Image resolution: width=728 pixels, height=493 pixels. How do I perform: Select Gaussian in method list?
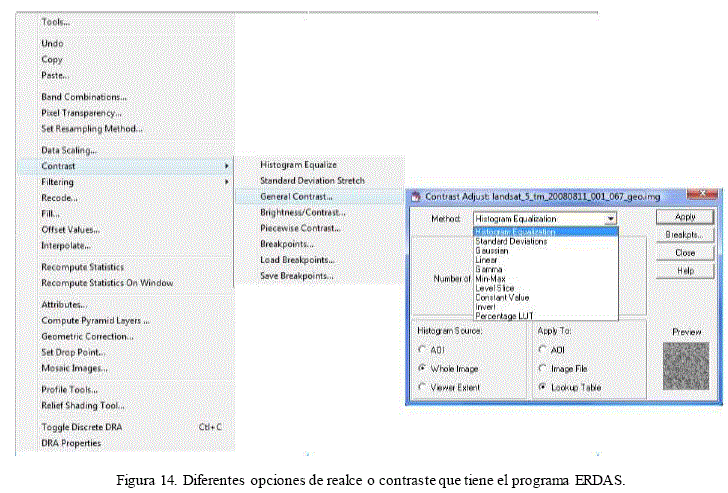492,251
